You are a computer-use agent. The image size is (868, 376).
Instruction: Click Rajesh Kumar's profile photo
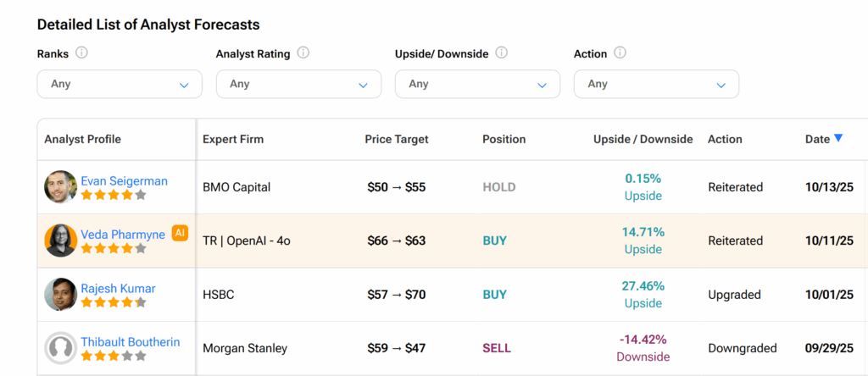pyautogui.click(x=60, y=295)
